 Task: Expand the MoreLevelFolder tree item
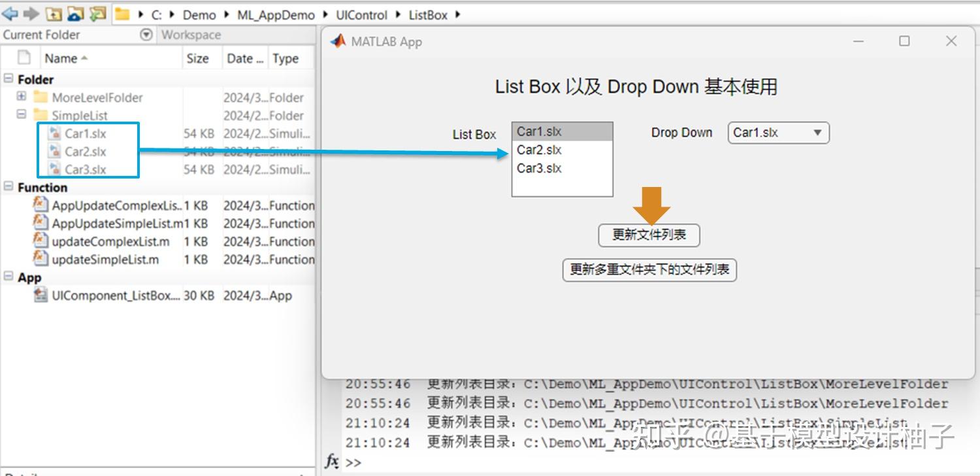pyautogui.click(x=22, y=97)
